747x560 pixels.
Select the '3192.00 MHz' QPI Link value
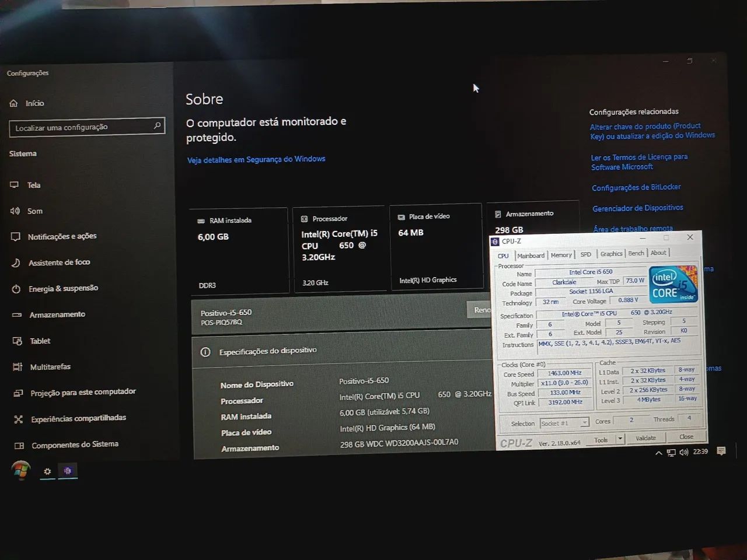tap(564, 402)
